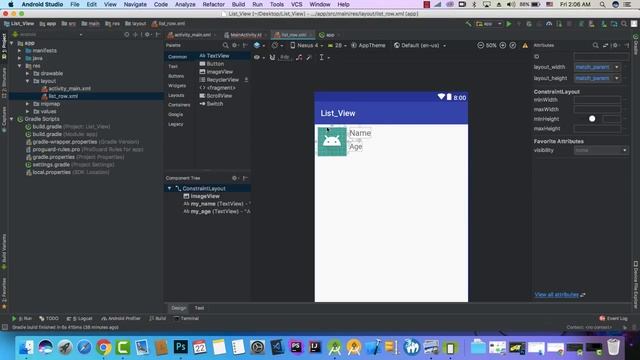
Task: Open Component Tree gear settings
Action: click(235, 178)
